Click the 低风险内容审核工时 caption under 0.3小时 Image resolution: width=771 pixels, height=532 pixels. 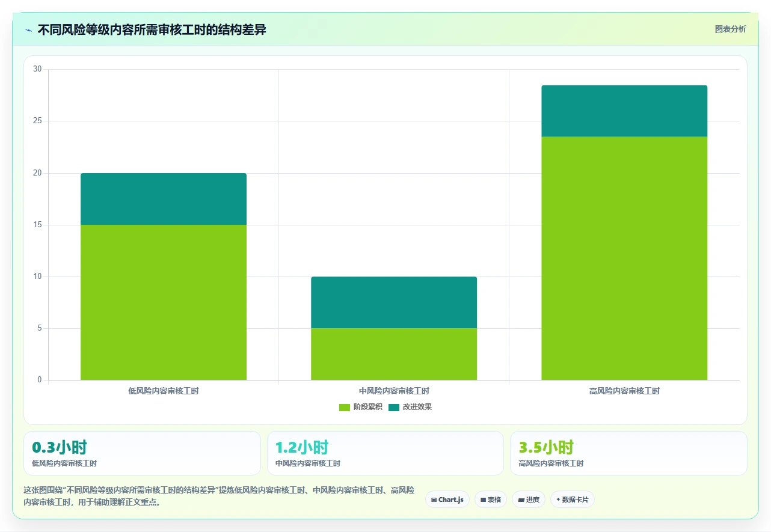[x=64, y=463]
